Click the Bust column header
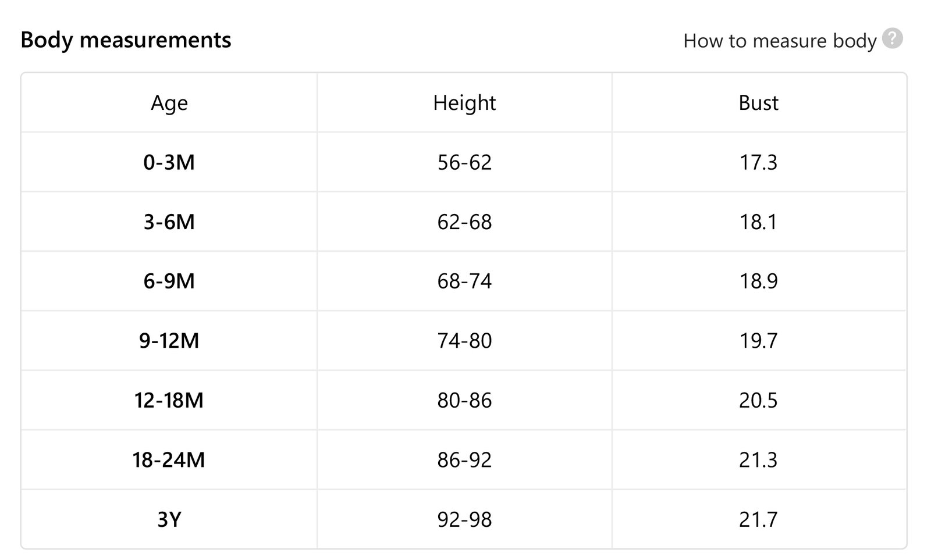This screenshot has height=560, width=931. (758, 103)
